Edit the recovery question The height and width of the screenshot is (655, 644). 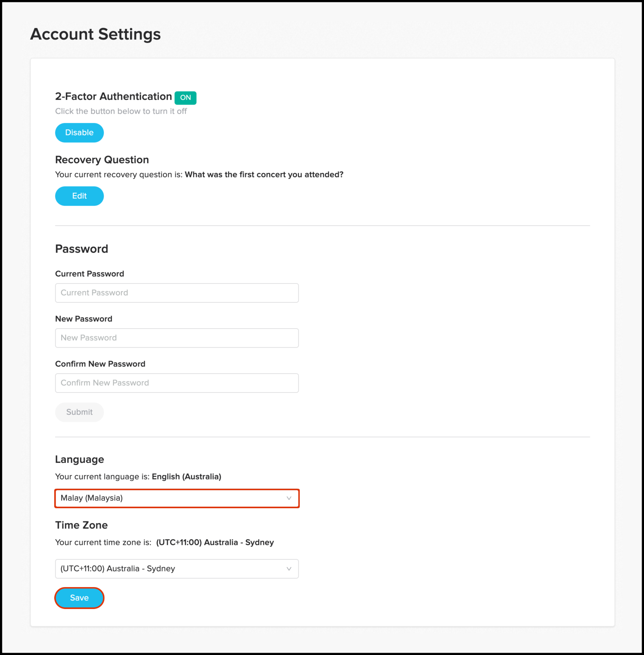(79, 196)
